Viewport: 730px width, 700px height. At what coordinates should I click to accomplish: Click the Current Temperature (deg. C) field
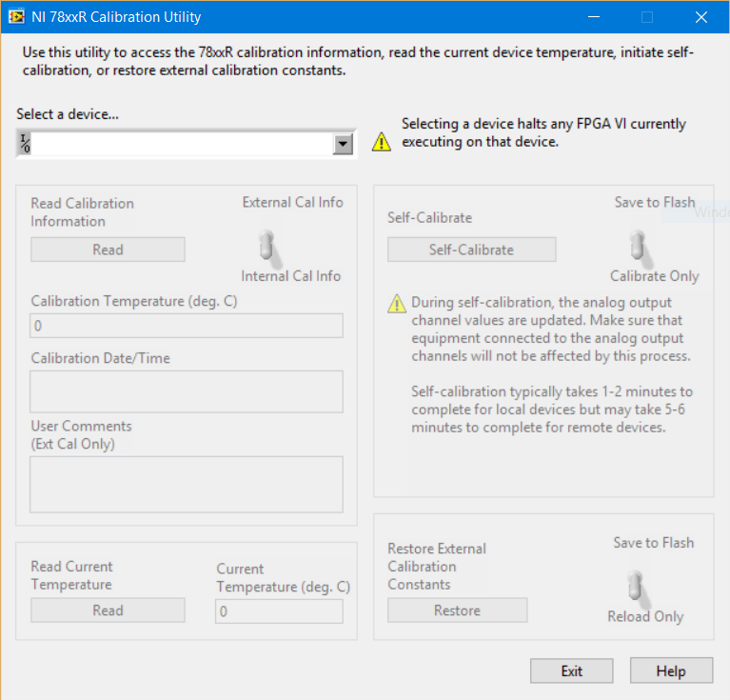click(x=279, y=610)
